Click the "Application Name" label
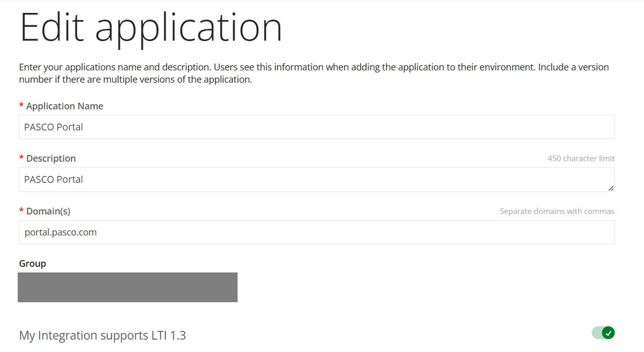644x352 pixels. [65, 106]
